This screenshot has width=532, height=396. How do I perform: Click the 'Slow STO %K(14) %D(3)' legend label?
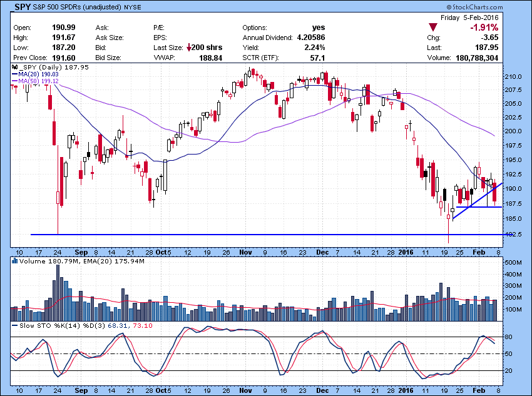tap(63, 325)
